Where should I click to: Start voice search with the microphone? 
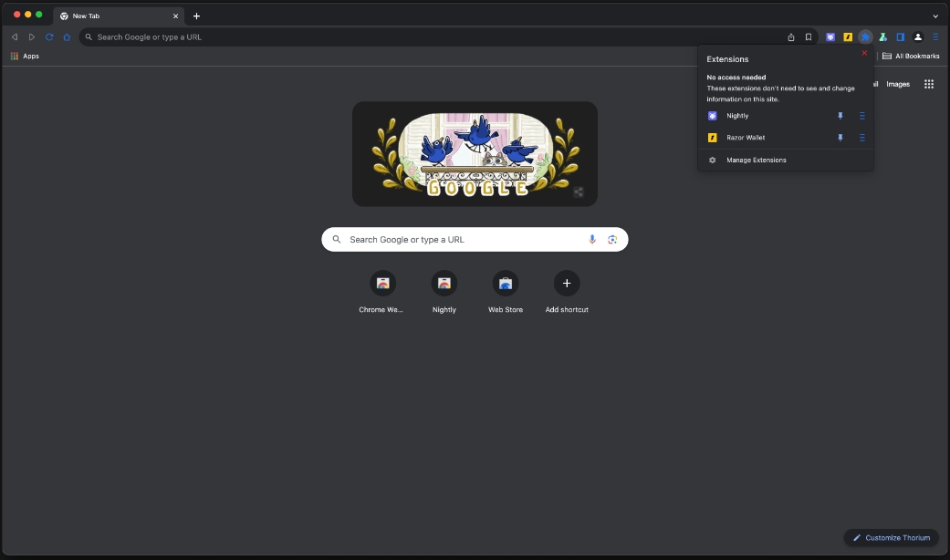[592, 240]
